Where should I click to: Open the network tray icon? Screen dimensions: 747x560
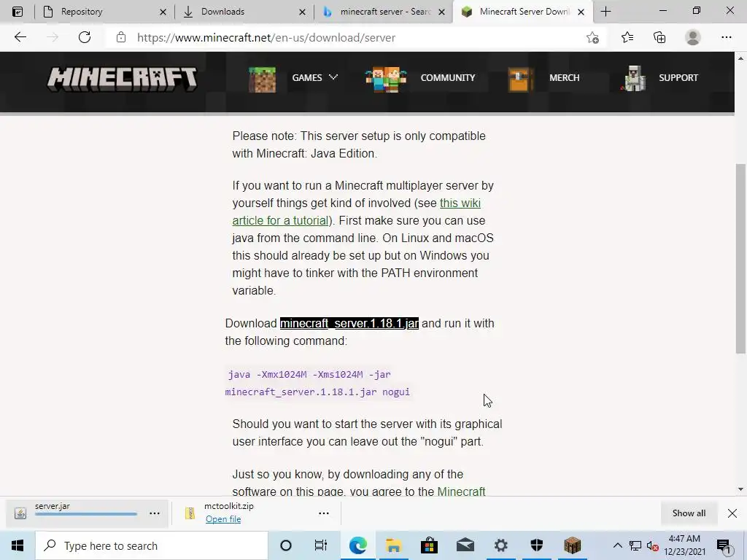point(635,546)
